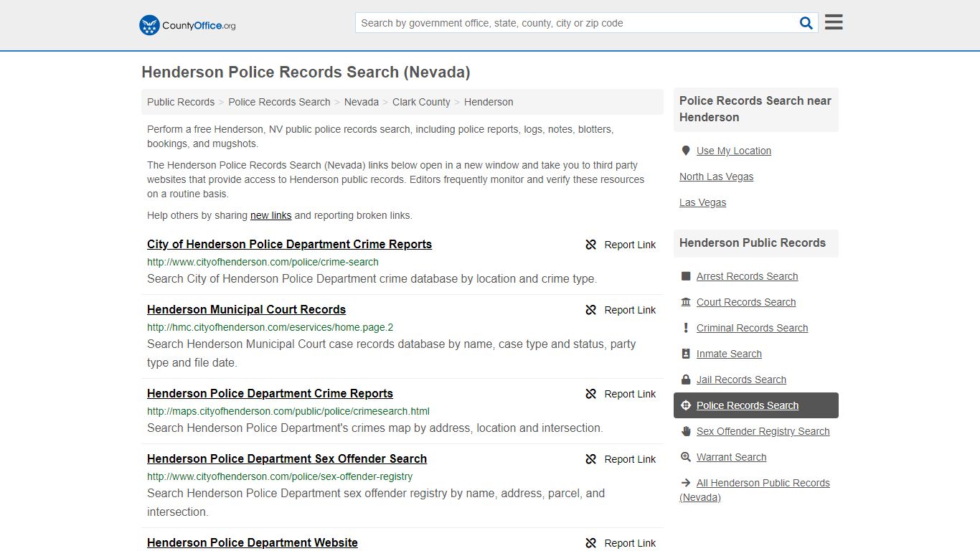Click broken-link icon for Henderson Police Department Website
The image size is (980, 551).
coord(591,543)
